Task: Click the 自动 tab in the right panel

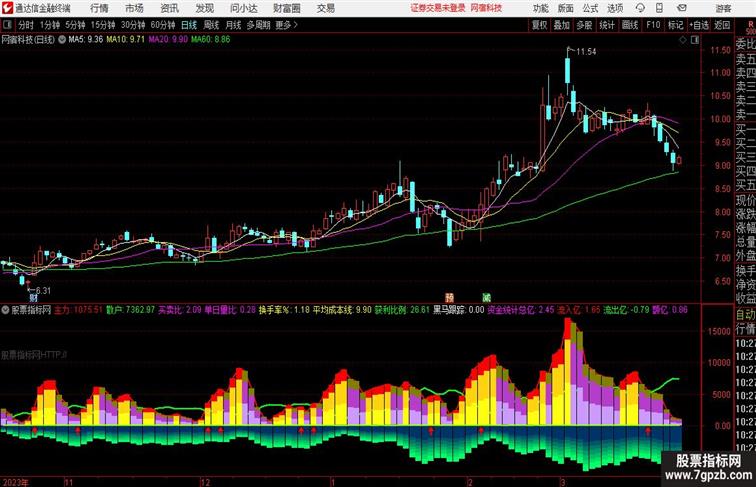Action: pyautogui.click(x=745, y=315)
